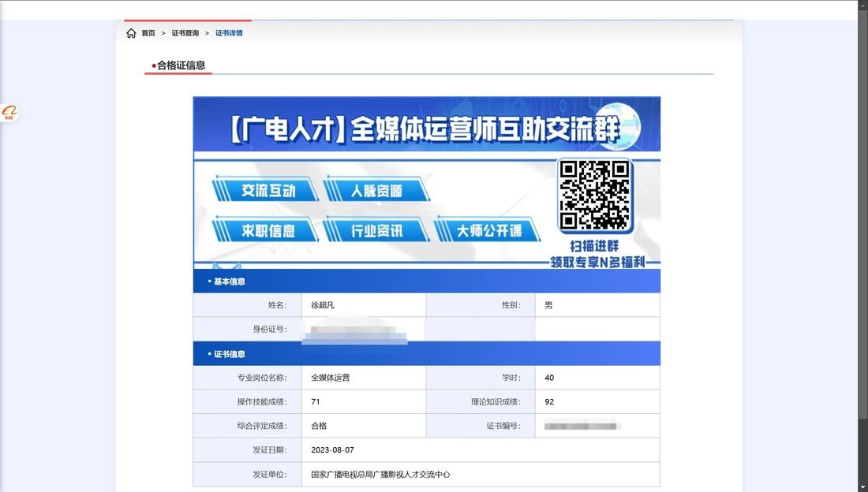Viewport: 868px width, 492px height.
Task: Click the 发证单位 label
Action: tap(270, 475)
